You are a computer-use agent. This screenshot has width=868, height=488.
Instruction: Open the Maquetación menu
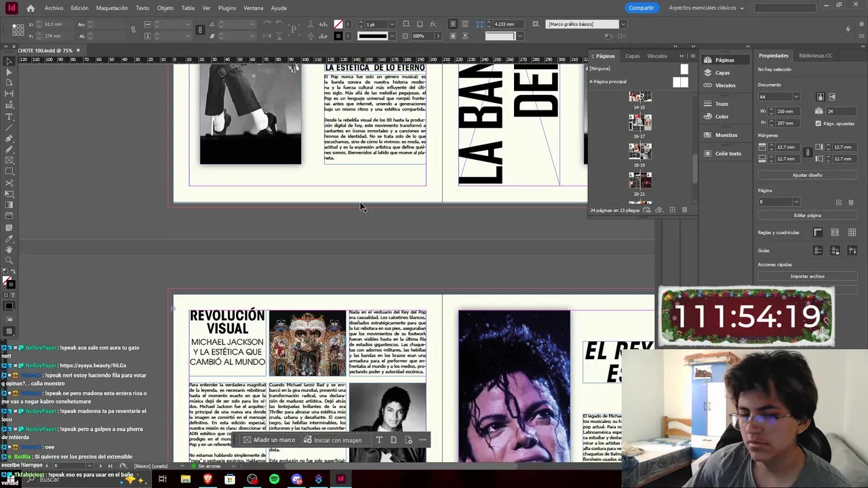pos(112,8)
